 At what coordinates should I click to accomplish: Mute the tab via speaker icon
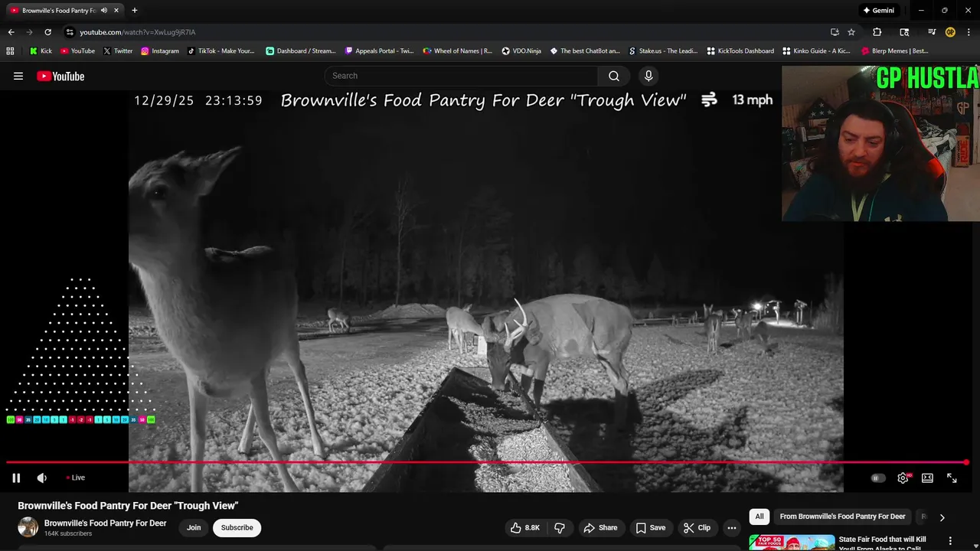click(104, 11)
